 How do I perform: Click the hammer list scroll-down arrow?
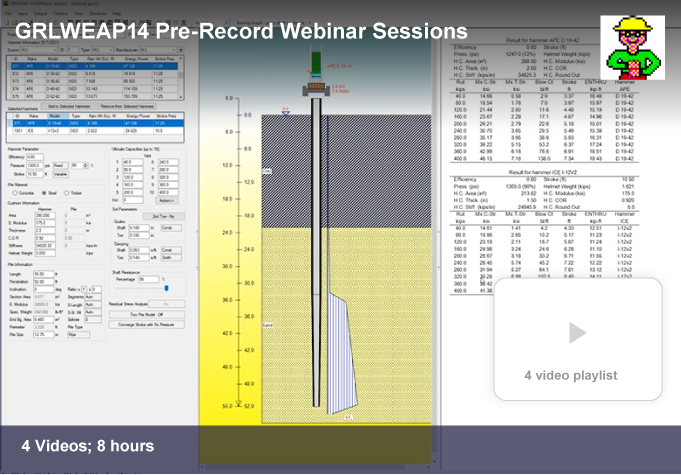pyautogui.click(x=181, y=97)
